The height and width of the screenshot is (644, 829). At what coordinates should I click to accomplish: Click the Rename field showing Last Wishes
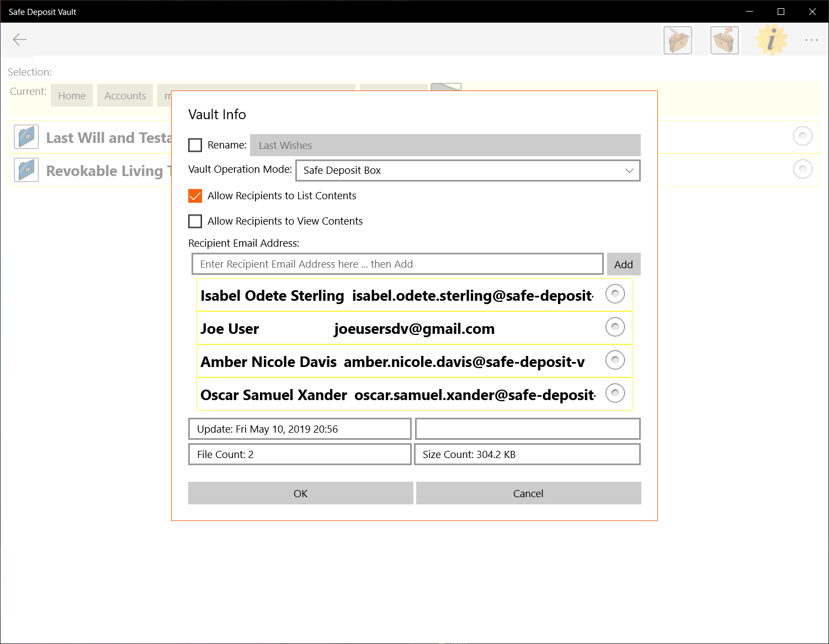coord(445,145)
